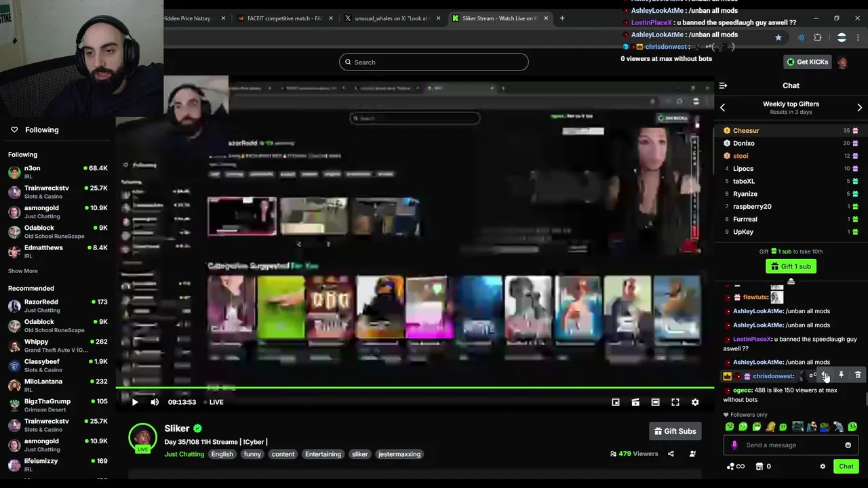868x488 pixels.
Task: Collapse the chat panel icon
Action: pos(723,85)
